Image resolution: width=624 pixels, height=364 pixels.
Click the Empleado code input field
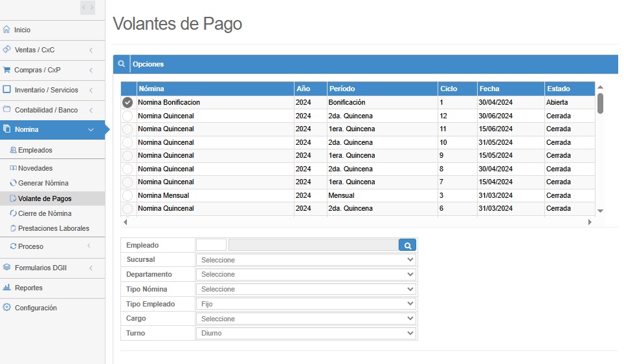pyautogui.click(x=211, y=245)
